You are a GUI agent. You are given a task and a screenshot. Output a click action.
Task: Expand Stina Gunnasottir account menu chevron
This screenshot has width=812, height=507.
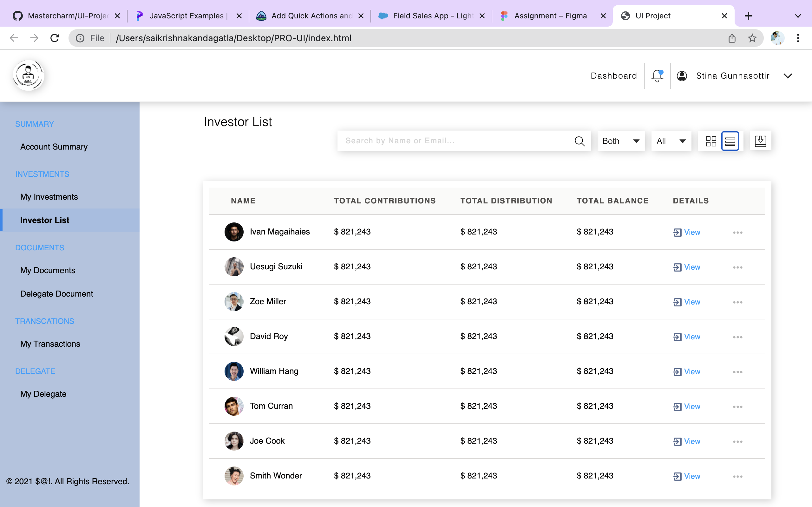tap(788, 76)
